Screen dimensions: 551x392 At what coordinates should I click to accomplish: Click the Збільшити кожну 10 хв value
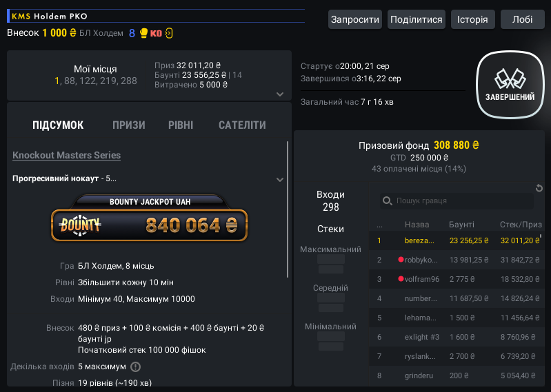[126, 282]
